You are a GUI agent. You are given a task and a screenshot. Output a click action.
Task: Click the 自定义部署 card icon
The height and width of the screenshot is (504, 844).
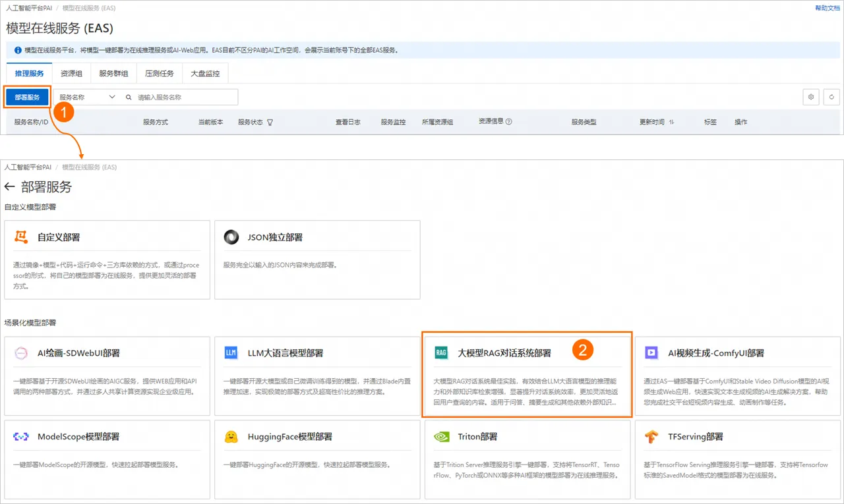pyautogui.click(x=22, y=237)
